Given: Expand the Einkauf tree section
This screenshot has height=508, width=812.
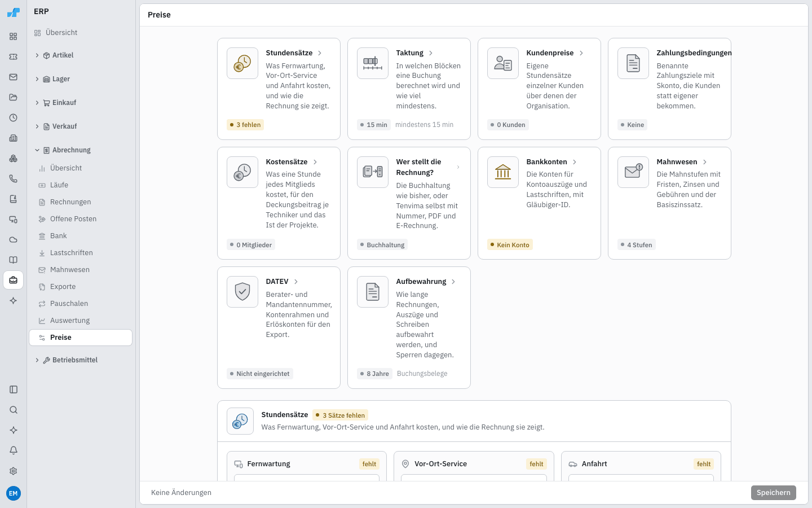Looking at the screenshot, I should click(81, 103).
